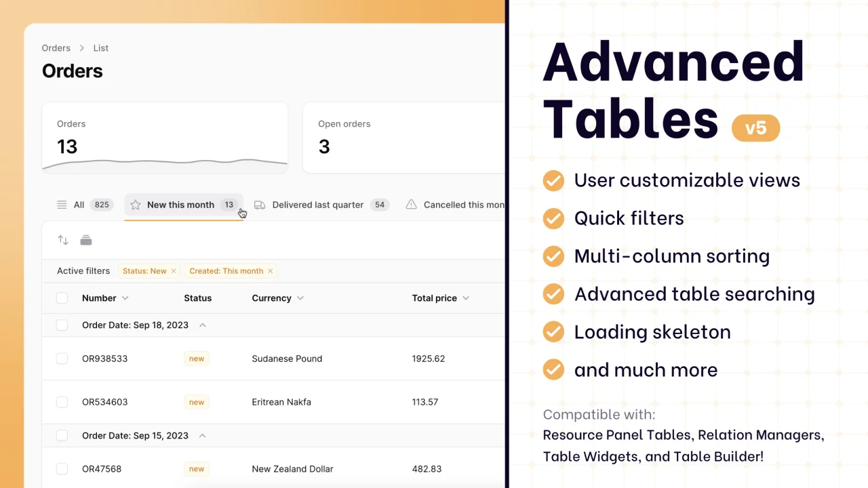Image resolution: width=868 pixels, height=488 pixels.
Task: Select the star icon on New this month tab
Action: pyautogui.click(x=135, y=205)
